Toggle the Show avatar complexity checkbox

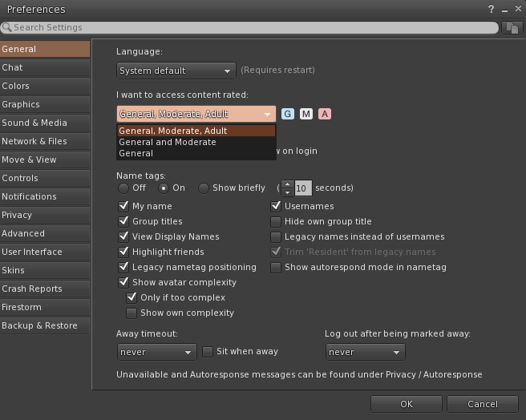(123, 282)
